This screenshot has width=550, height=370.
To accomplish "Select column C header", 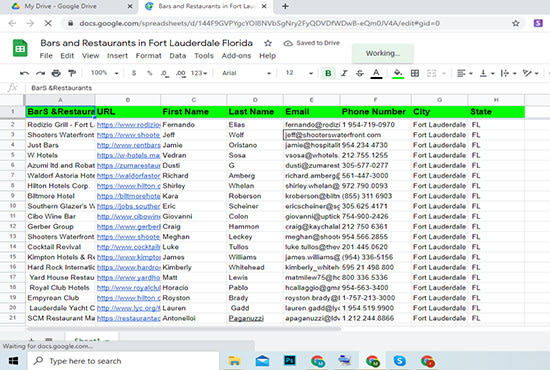I will 194,100.
